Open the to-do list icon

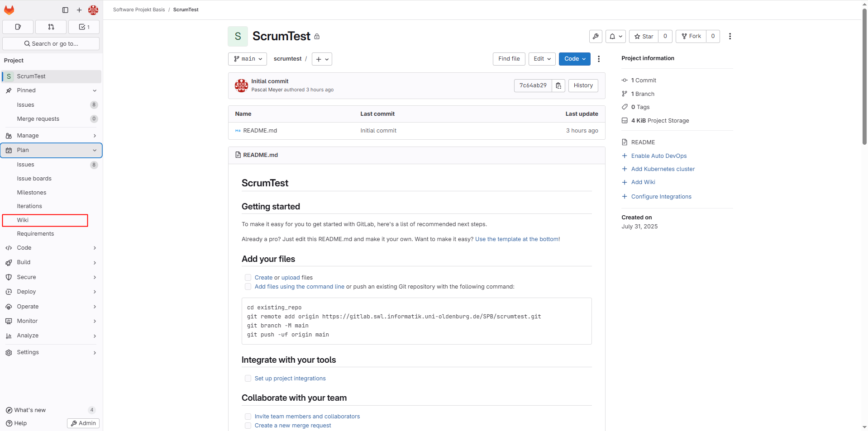coord(84,27)
